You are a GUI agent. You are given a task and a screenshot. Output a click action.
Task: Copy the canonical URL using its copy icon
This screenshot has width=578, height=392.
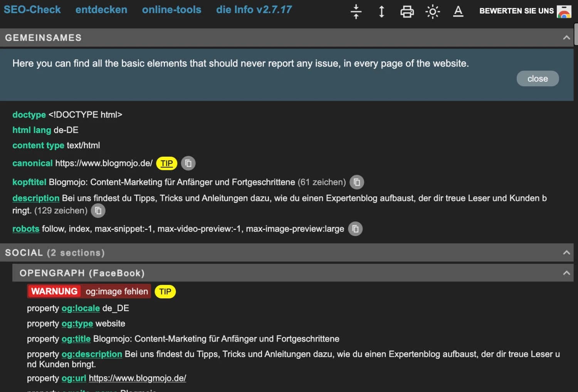coord(188,163)
